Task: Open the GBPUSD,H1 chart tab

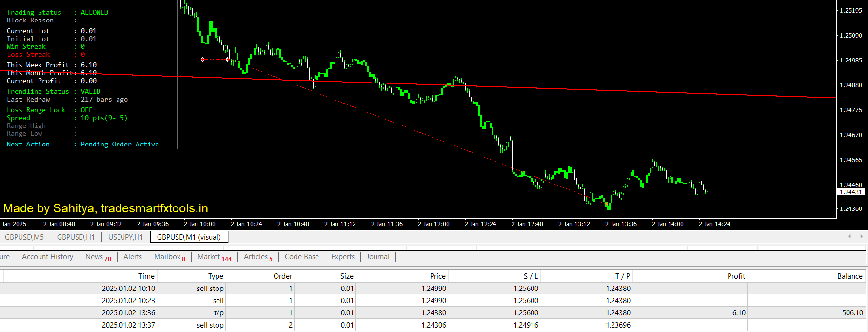Action: [76, 237]
